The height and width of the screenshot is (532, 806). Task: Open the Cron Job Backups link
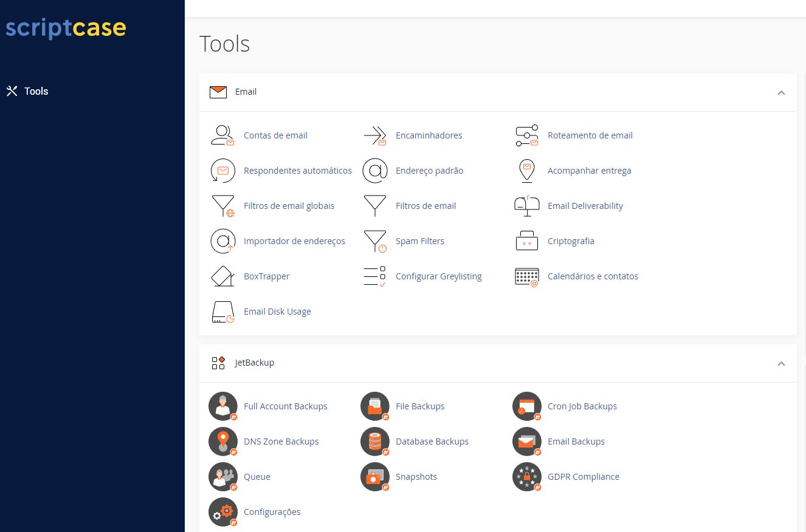pos(582,406)
